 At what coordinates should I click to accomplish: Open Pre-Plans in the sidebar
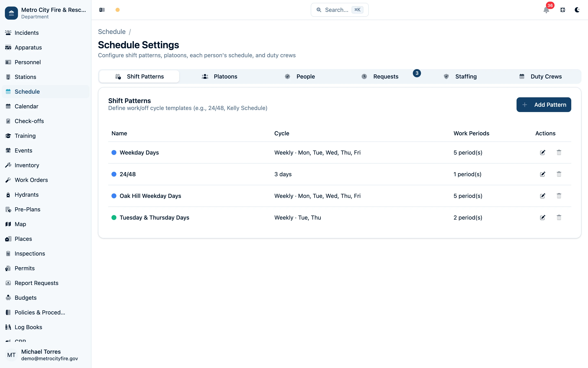point(46,209)
